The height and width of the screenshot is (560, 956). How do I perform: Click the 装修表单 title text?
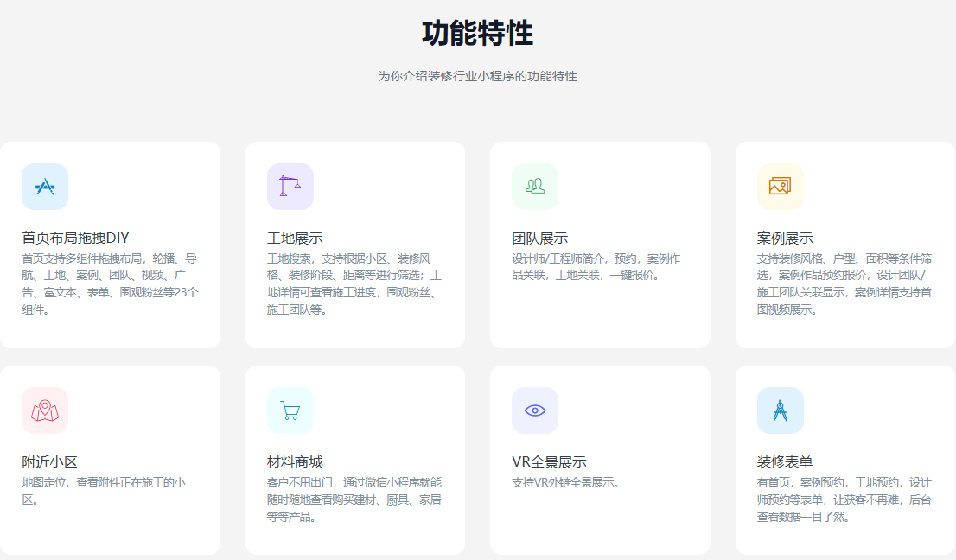click(x=785, y=461)
